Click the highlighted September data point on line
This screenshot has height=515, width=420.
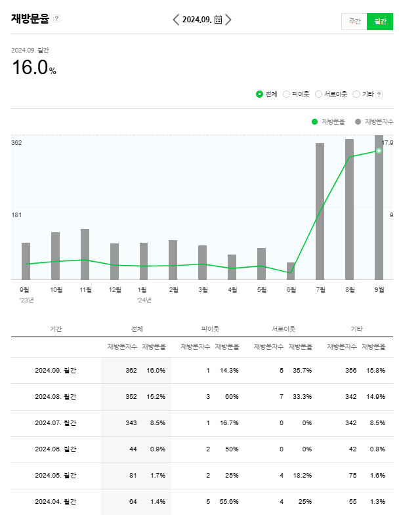[379, 151]
